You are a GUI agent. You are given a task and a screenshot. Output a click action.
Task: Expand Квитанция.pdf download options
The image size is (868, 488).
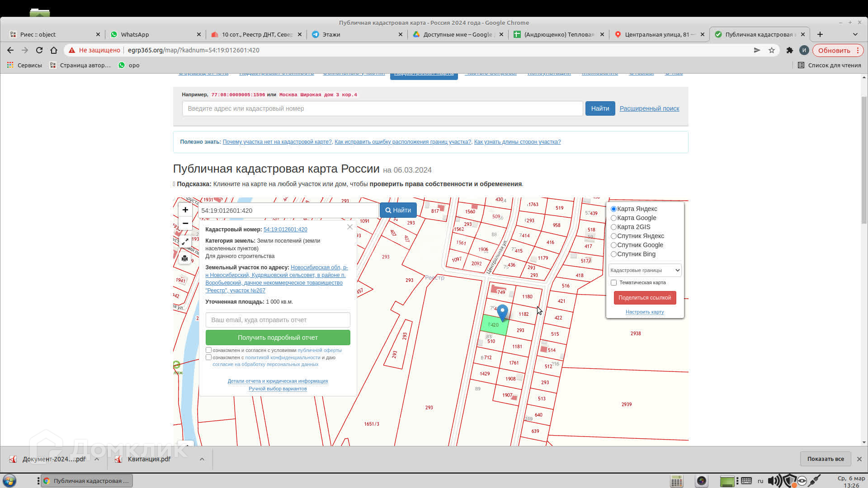point(202,459)
